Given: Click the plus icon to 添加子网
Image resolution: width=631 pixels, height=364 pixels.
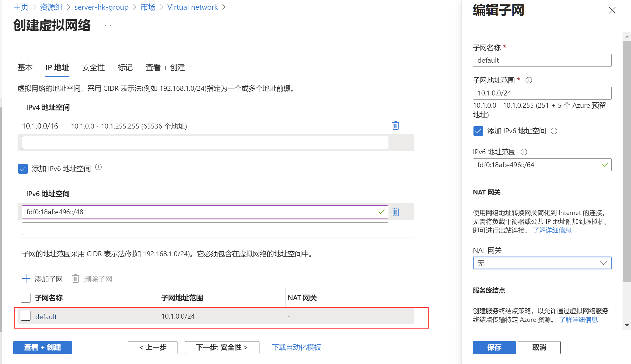Looking at the screenshot, I should [26, 279].
